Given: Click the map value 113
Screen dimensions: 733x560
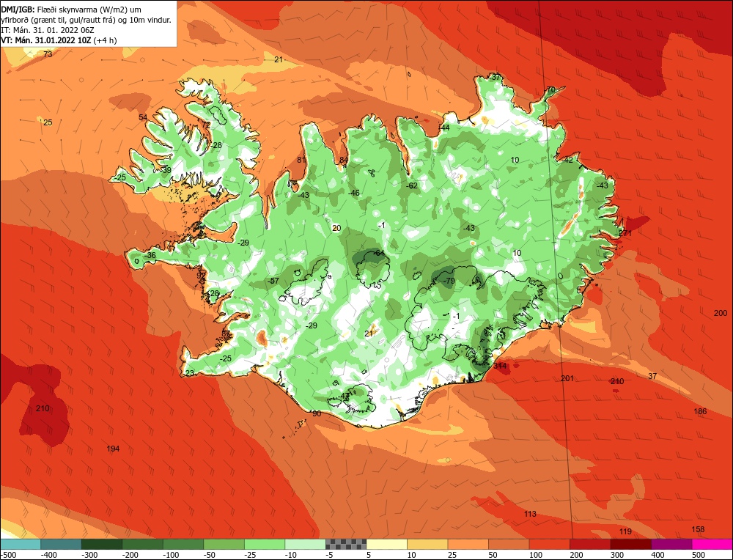Looking at the screenshot, I should click(530, 514).
